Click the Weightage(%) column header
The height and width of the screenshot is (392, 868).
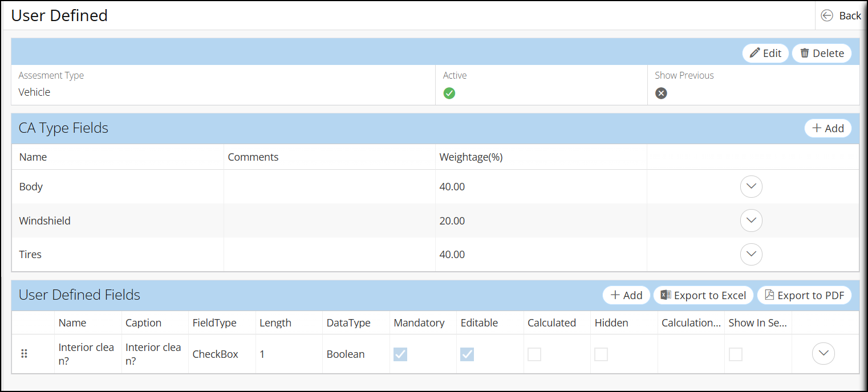click(470, 157)
